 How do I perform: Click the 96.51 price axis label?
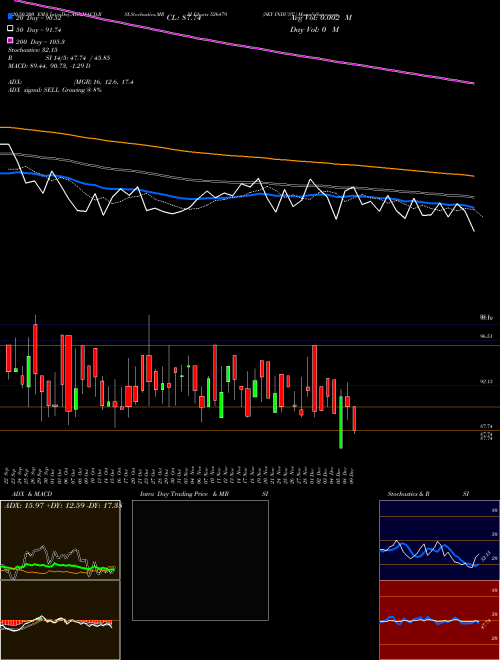(486, 336)
